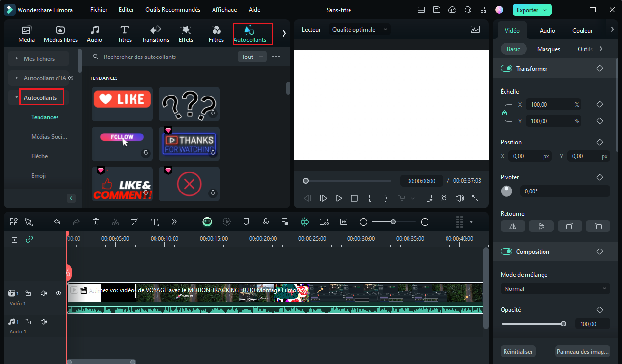This screenshot has height=364, width=622.
Task: Open the Outils Recommandés menu
Action: (173, 10)
